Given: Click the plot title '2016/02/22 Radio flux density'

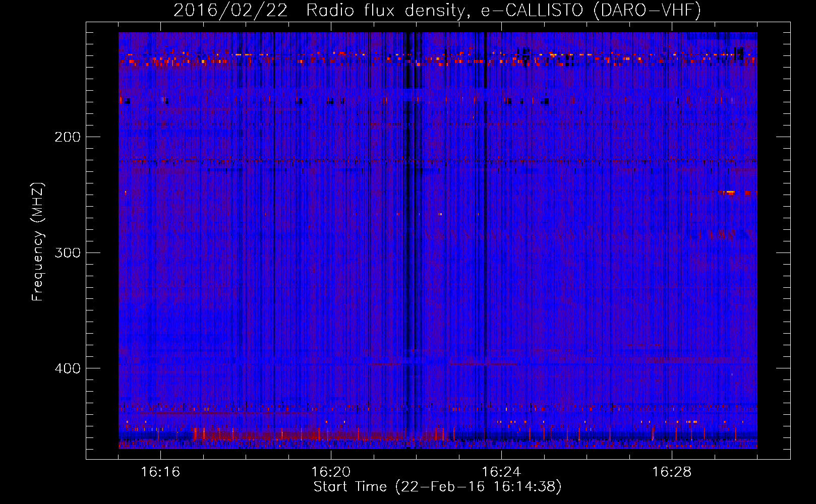Looking at the screenshot, I should click(437, 10).
